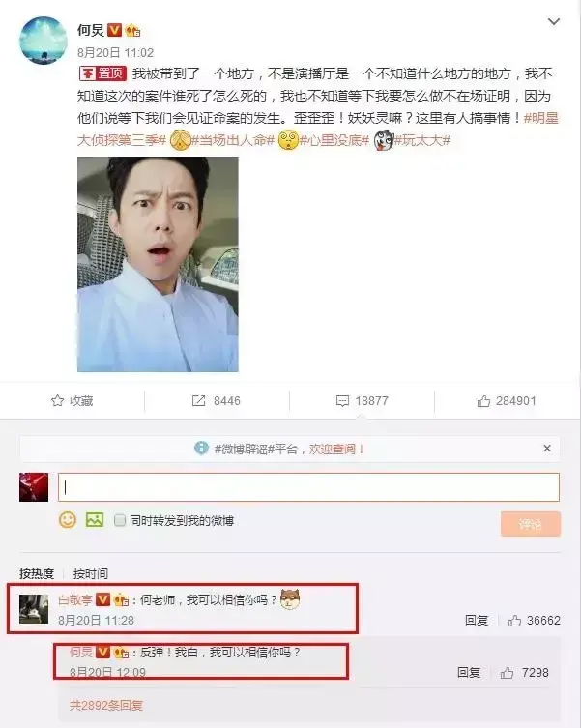The height and width of the screenshot is (728, 581).
Task: Click into the comment input field
Action: [x=308, y=487]
